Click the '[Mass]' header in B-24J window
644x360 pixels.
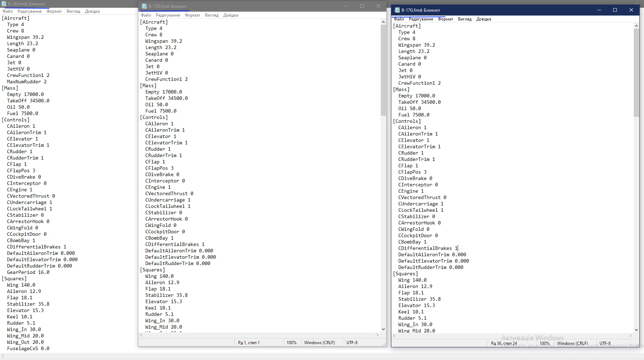(10, 88)
